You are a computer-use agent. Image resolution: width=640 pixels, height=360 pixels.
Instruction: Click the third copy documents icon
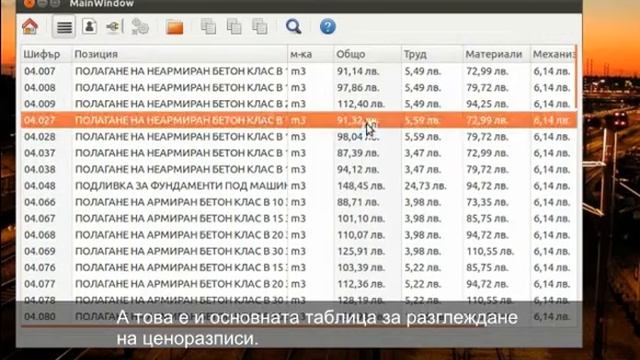pos(260,27)
